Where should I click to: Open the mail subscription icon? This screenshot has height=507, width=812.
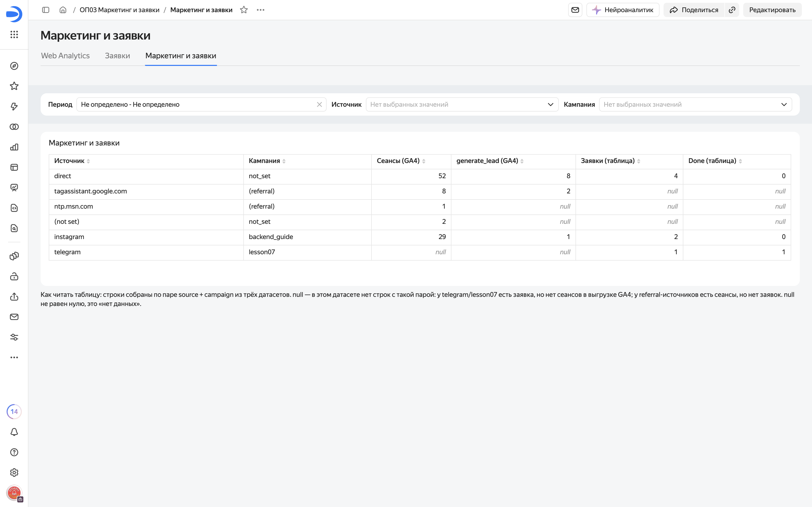[575, 10]
